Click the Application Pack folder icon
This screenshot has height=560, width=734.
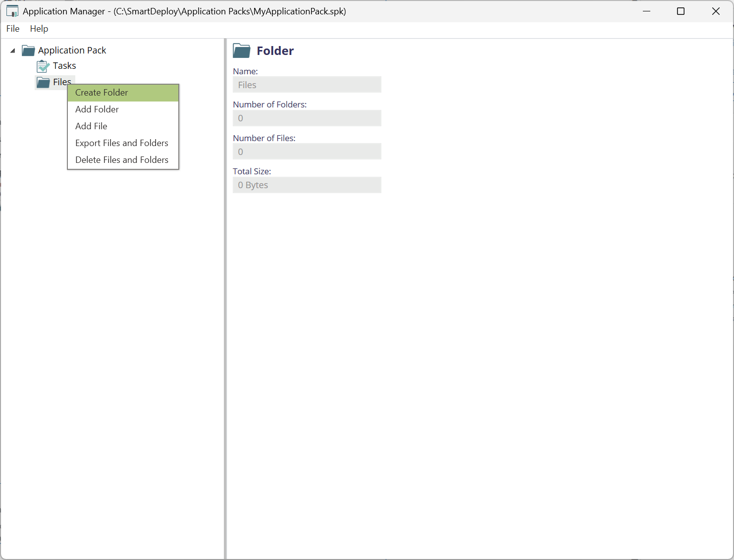pyautogui.click(x=28, y=51)
